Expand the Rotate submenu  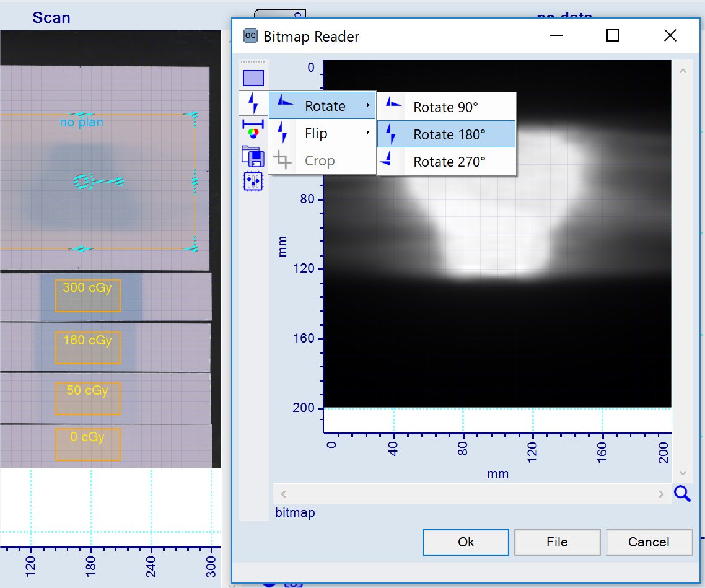(x=322, y=106)
